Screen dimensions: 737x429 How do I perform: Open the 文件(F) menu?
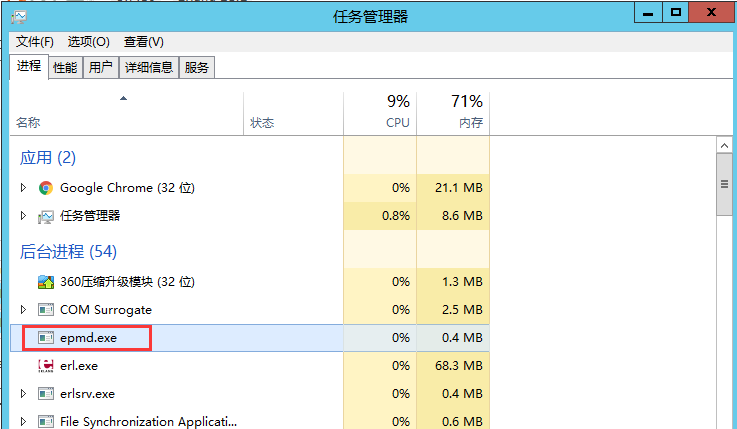click(x=35, y=42)
